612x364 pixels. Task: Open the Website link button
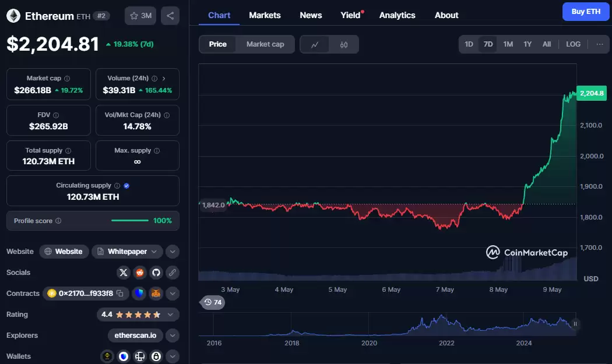tap(64, 252)
